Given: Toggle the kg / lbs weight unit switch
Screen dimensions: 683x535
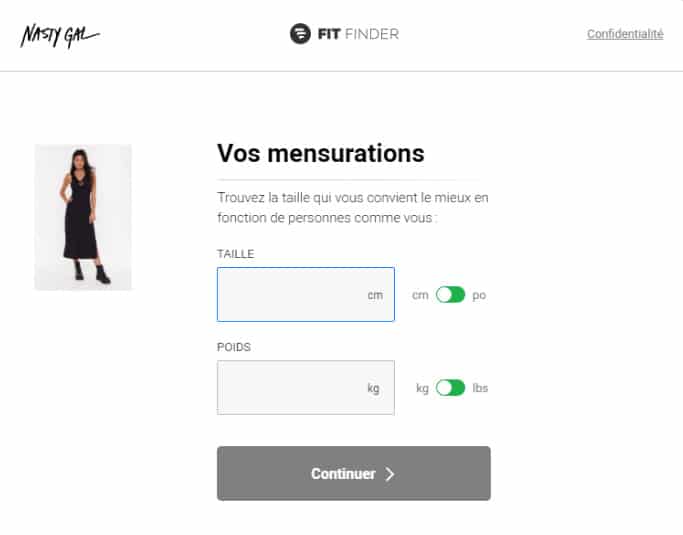Looking at the screenshot, I should [450, 388].
